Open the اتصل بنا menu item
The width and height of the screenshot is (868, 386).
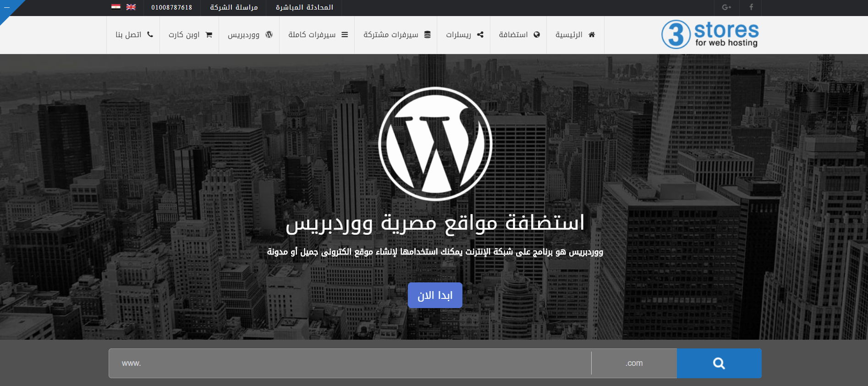point(133,35)
